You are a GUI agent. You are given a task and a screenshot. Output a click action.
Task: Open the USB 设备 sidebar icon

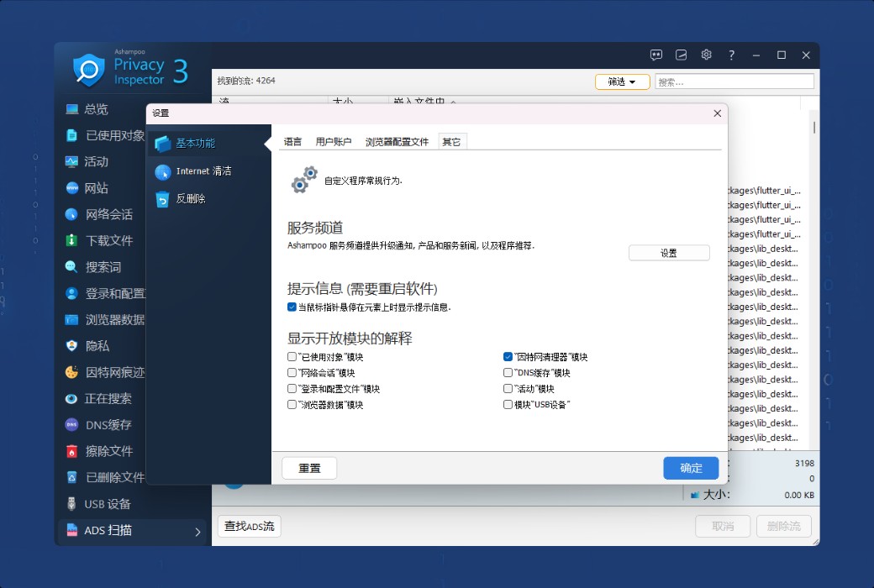click(71, 504)
